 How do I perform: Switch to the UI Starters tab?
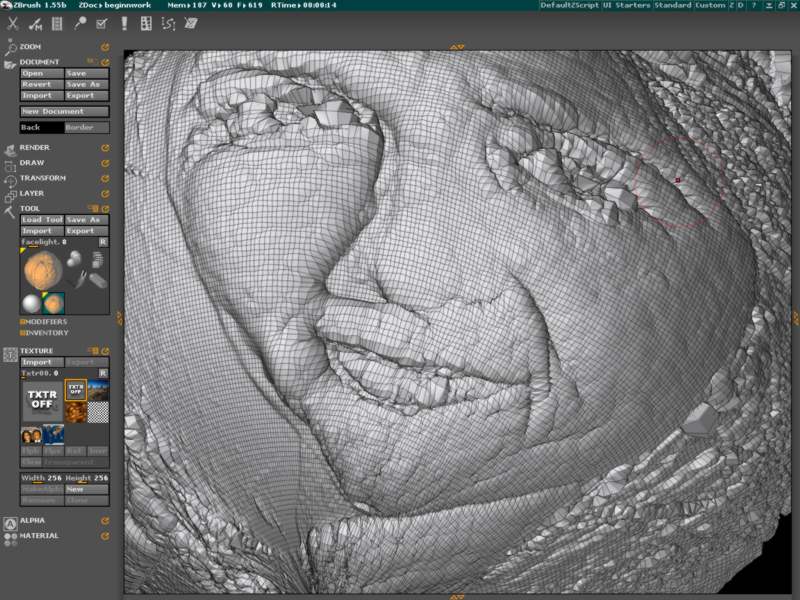click(626, 5)
